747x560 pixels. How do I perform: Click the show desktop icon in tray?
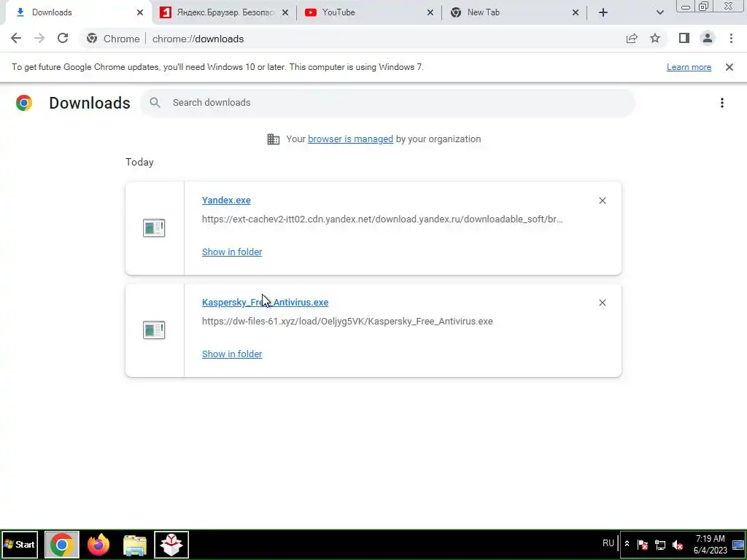point(738,544)
